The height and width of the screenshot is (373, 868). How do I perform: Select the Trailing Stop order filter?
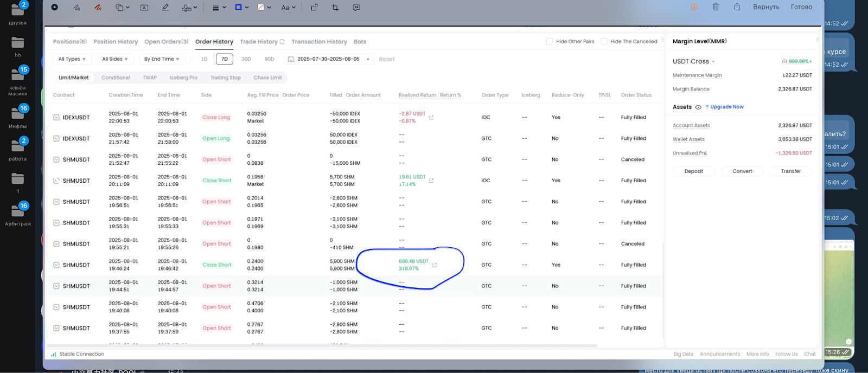pyautogui.click(x=226, y=78)
